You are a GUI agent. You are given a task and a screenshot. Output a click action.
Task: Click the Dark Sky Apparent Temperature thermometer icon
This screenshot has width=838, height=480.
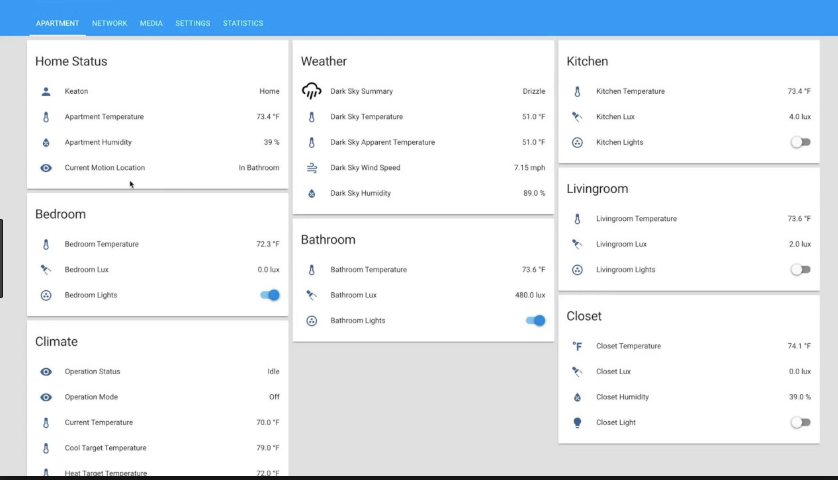tap(312, 142)
